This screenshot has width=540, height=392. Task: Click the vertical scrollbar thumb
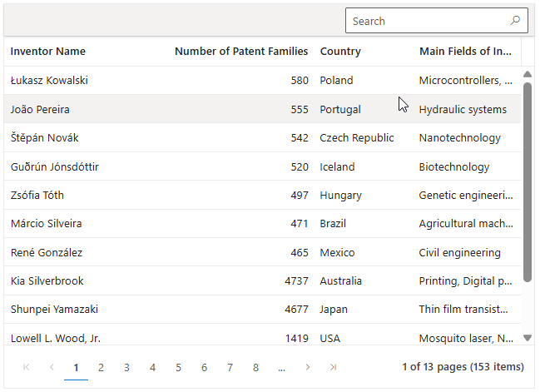click(528, 183)
